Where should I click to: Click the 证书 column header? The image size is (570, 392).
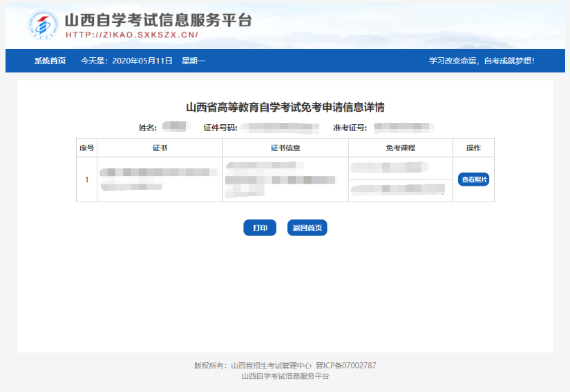coord(160,148)
